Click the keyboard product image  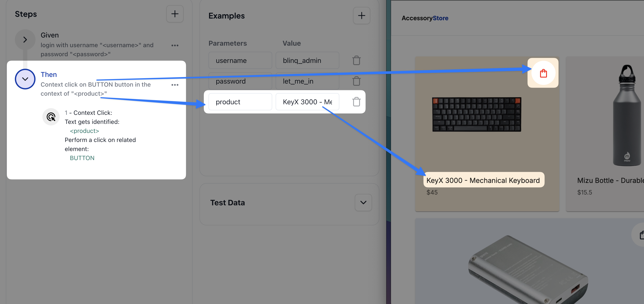click(x=477, y=114)
